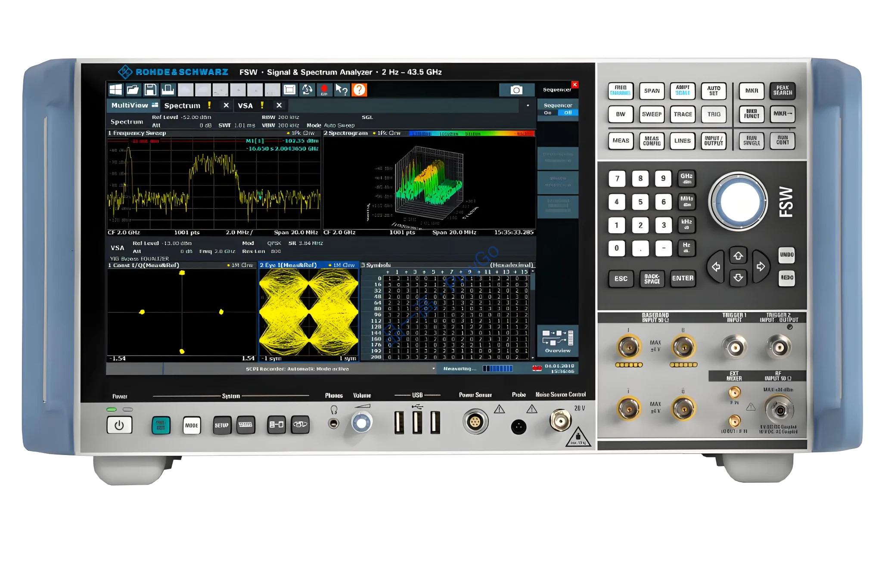Click the Open folder toolbar icon
The width and height of the screenshot is (882, 588).
pyautogui.click(x=133, y=90)
